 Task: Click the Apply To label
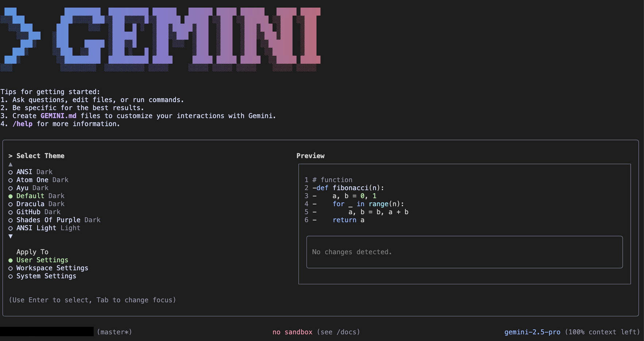pos(32,252)
